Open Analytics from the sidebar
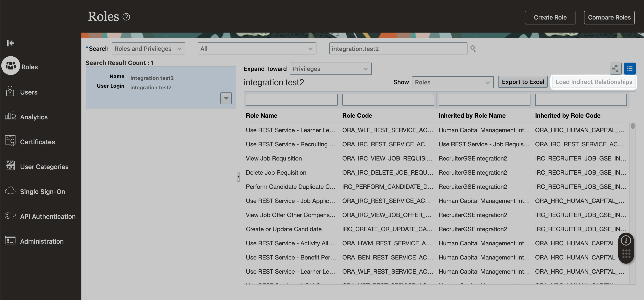Image resolution: width=644 pixels, height=300 pixels. pyautogui.click(x=33, y=117)
